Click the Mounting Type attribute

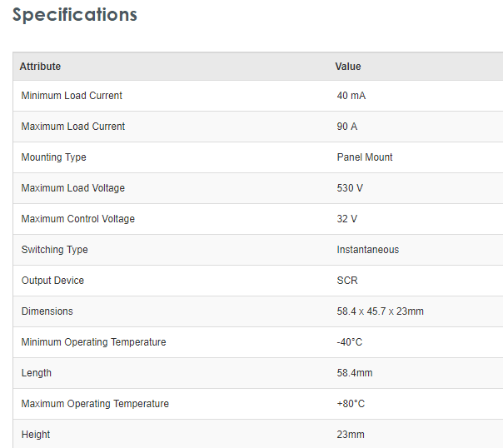(x=53, y=157)
